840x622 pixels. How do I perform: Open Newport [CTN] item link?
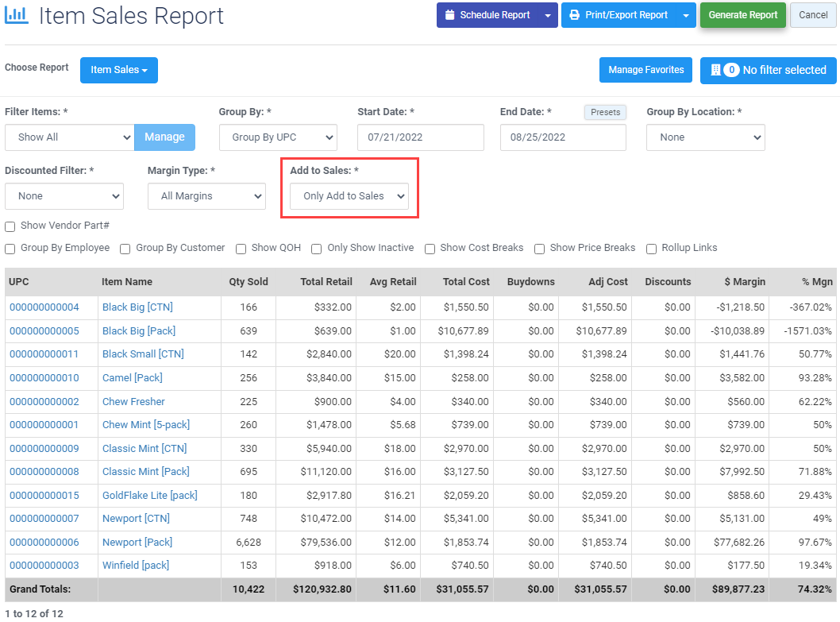[x=136, y=519]
